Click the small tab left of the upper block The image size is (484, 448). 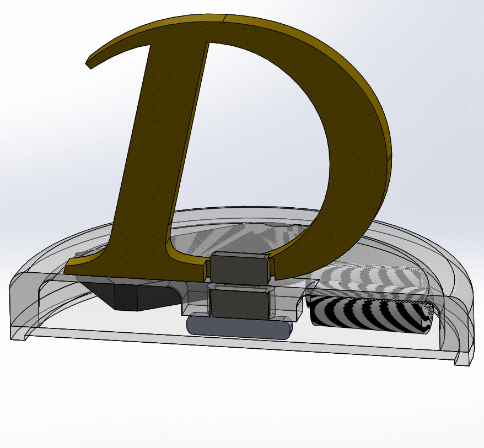pyautogui.click(x=207, y=269)
